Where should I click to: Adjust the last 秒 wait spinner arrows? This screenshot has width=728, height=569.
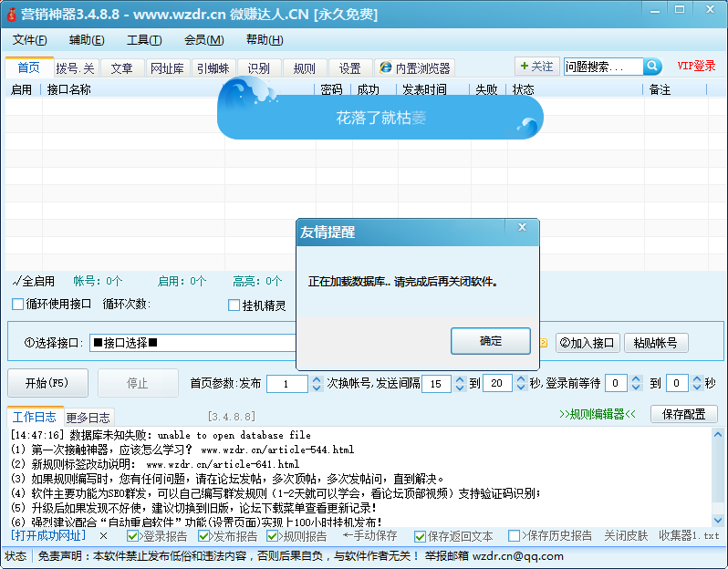click(x=697, y=383)
